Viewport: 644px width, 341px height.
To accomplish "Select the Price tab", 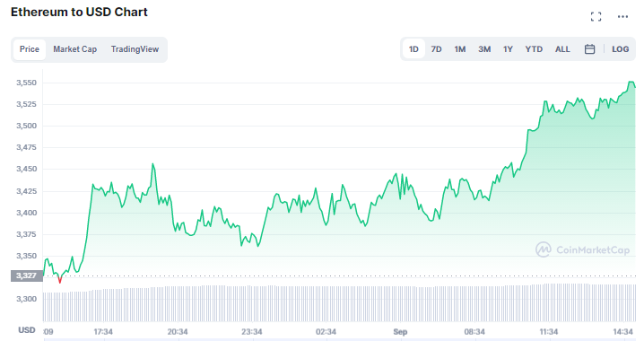I will point(30,49).
